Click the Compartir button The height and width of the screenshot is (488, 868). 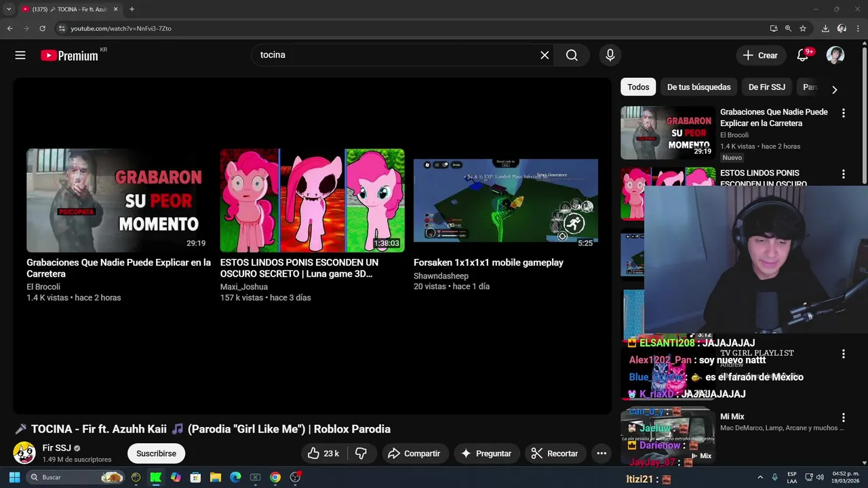(414, 453)
